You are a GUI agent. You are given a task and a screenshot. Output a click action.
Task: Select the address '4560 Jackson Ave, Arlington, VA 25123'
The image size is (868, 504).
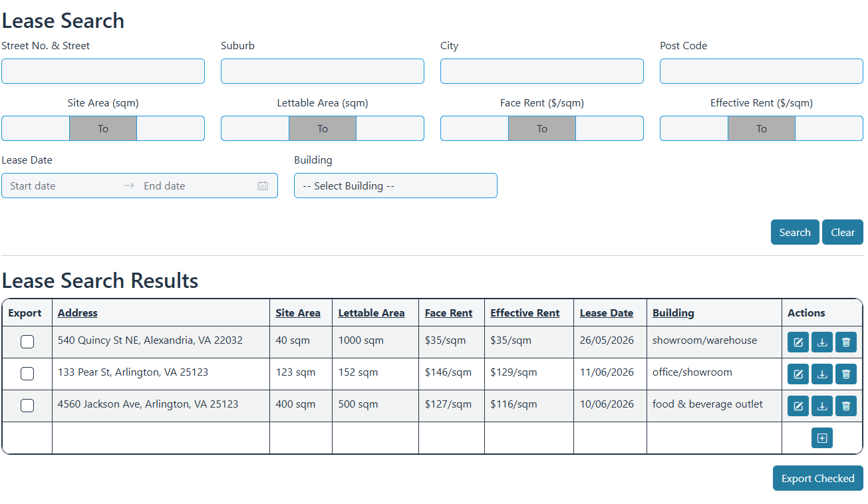click(148, 404)
